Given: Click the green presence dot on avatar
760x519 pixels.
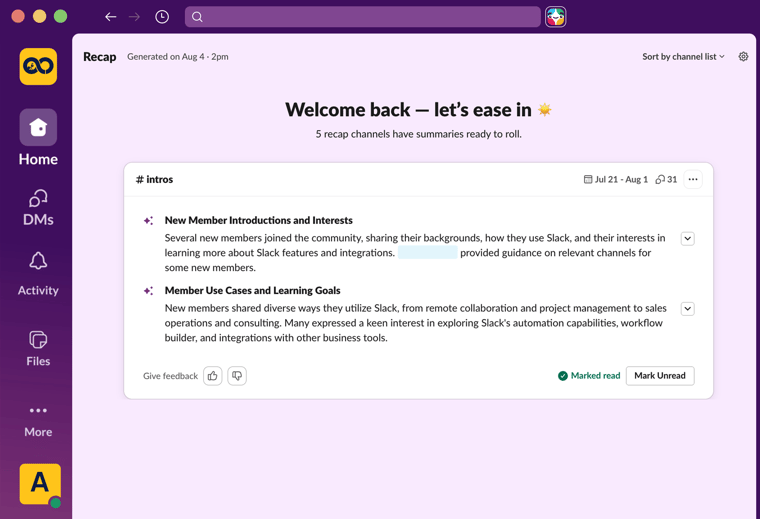Looking at the screenshot, I should pos(55,503).
